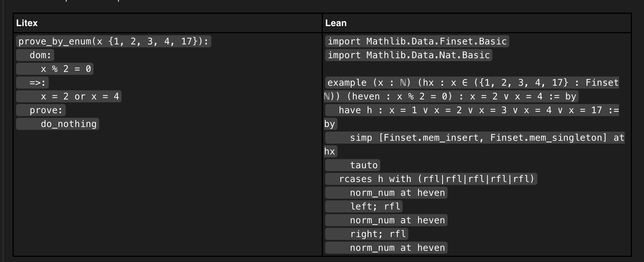
Task: Click the import Mathlib.Data.Nat.Basic line
Action: point(409,55)
